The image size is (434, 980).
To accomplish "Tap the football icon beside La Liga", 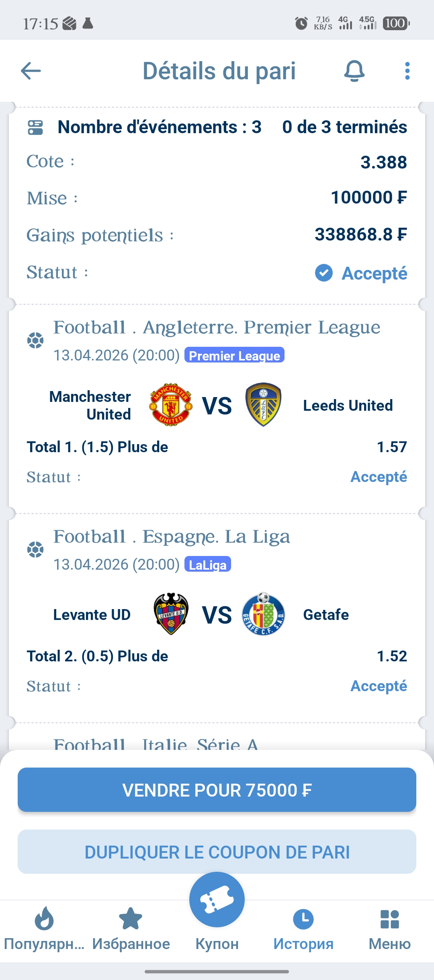I will click(35, 550).
